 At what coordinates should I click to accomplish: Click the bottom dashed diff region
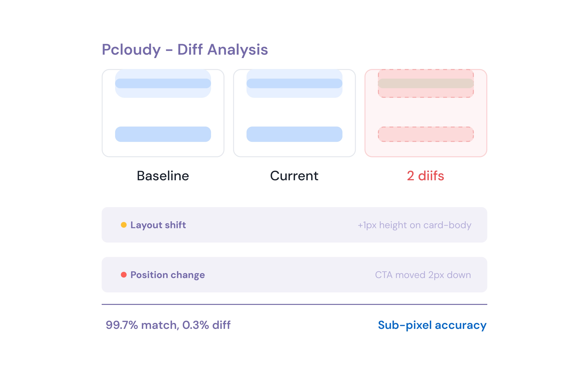pos(426,134)
